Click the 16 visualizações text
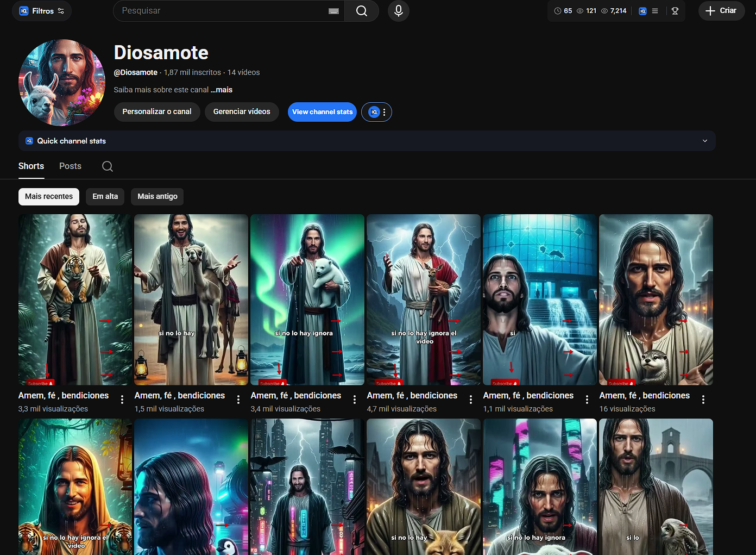Screen dimensions: 756x555 tap(627, 409)
